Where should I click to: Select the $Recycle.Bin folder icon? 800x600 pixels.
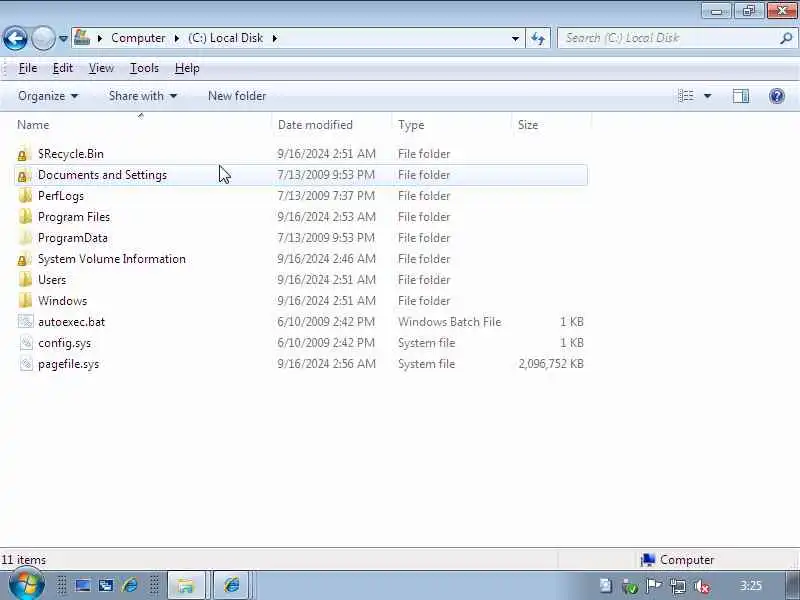[x=24, y=154]
